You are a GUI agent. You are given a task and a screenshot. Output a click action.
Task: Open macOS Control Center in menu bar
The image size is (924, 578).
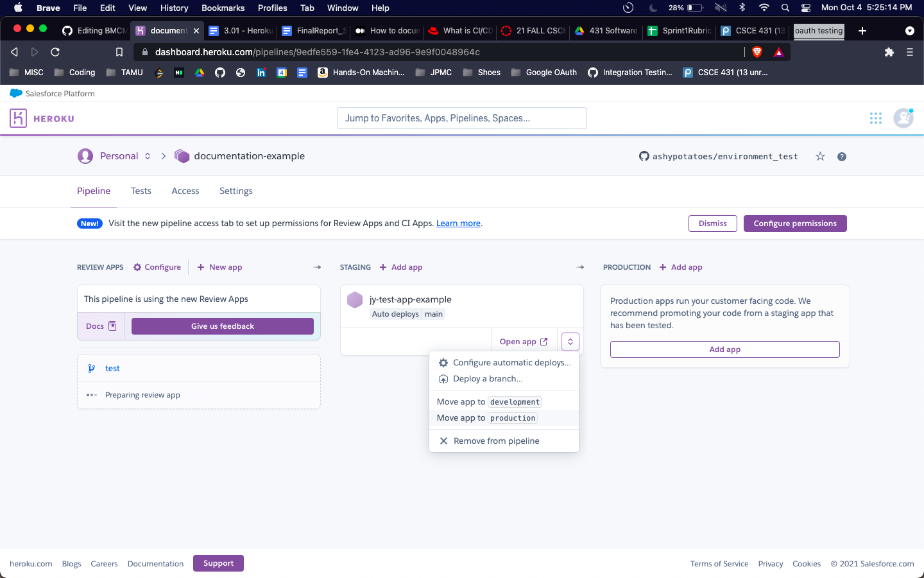coord(806,8)
